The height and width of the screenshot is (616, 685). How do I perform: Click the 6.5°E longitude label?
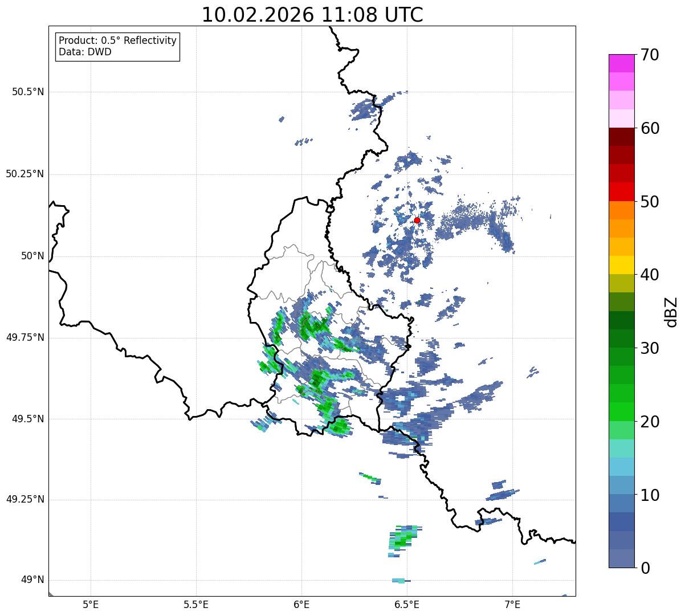pyautogui.click(x=407, y=605)
